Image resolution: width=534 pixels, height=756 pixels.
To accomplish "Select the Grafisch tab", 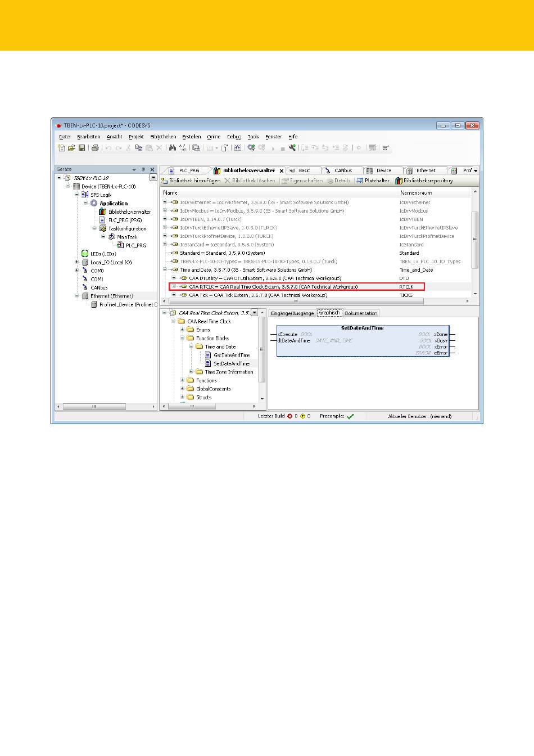I will pos(329,313).
